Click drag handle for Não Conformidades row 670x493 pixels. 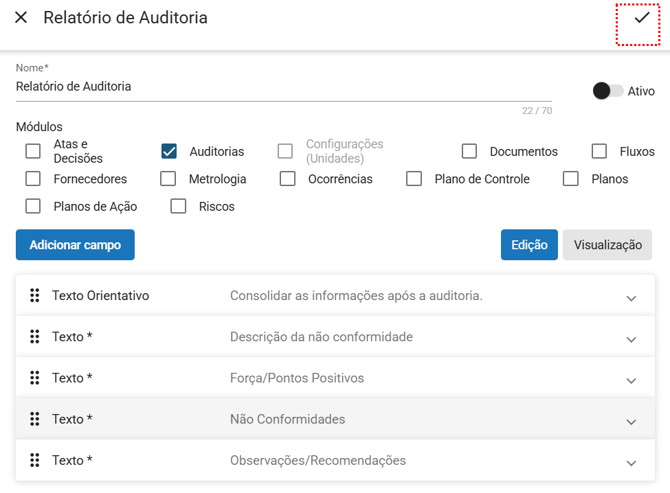[x=35, y=419]
